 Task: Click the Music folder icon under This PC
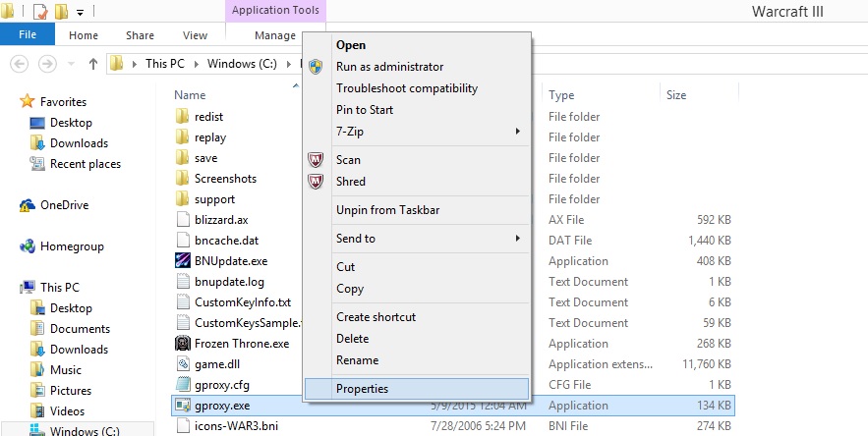click(37, 369)
